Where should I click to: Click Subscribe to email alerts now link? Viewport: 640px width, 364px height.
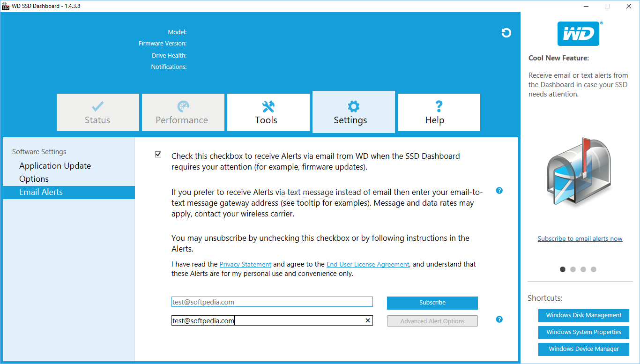coord(580,238)
